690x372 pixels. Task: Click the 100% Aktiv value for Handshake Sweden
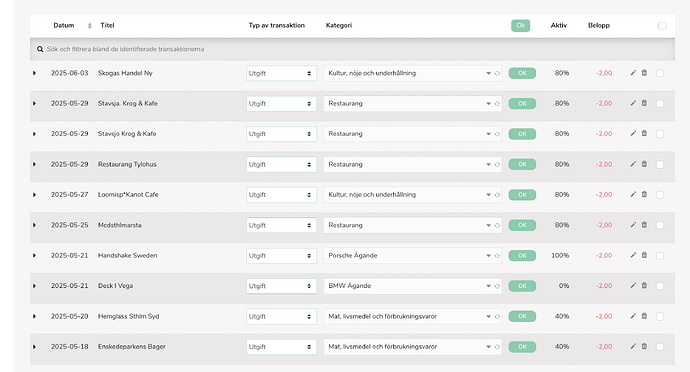(x=560, y=255)
